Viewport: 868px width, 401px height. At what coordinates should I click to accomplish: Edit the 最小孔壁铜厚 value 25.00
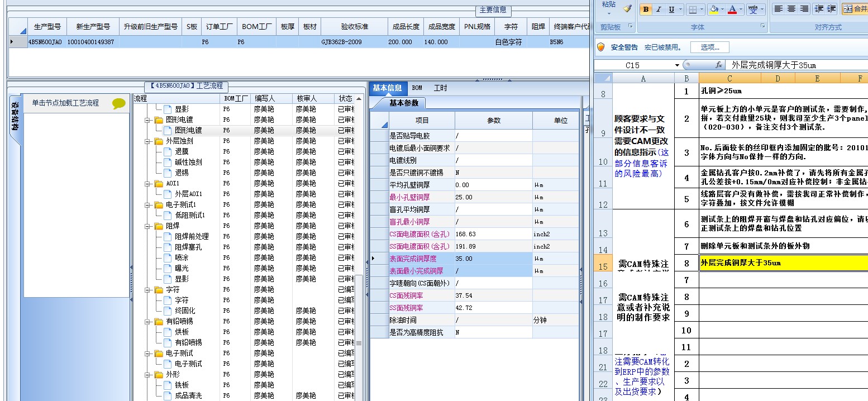click(494, 197)
